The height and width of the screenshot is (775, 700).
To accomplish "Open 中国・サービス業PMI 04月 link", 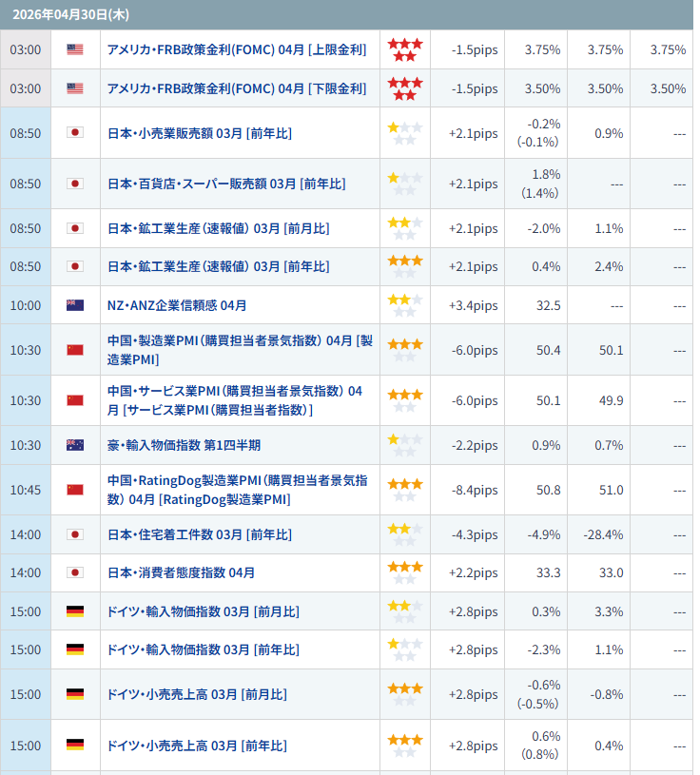I will (234, 400).
